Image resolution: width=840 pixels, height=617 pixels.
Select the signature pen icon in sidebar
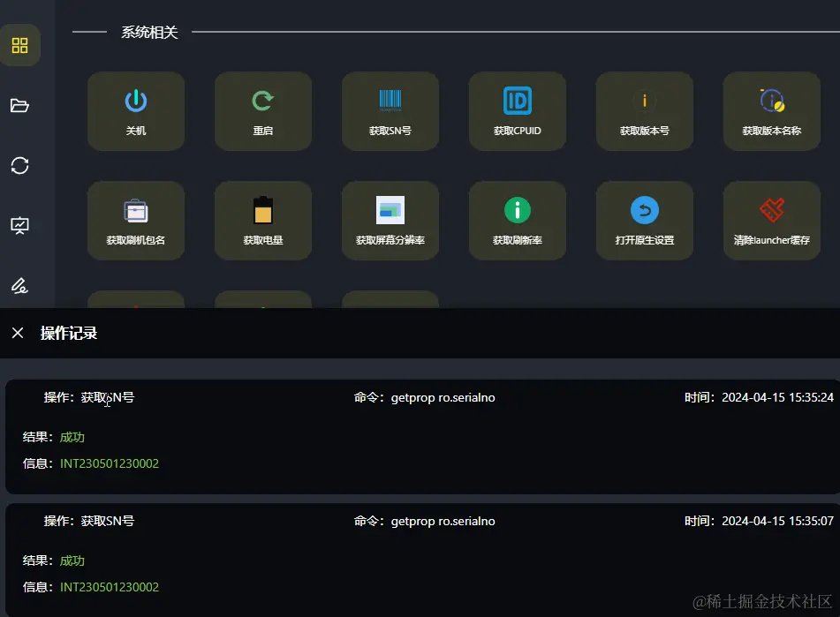(20, 285)
